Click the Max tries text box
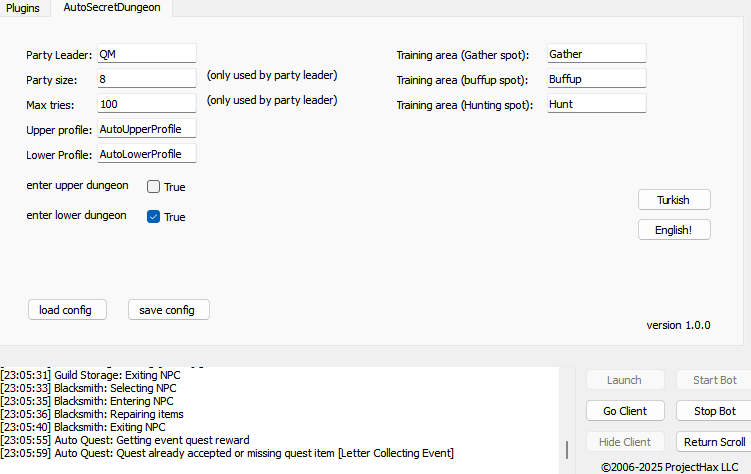Viewport: 751px width, 474px height. (x=146, y=104)
